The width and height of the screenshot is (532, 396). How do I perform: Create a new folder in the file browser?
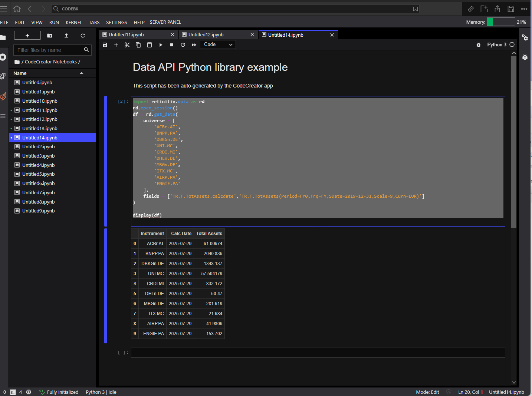click(x=50, y=36)
